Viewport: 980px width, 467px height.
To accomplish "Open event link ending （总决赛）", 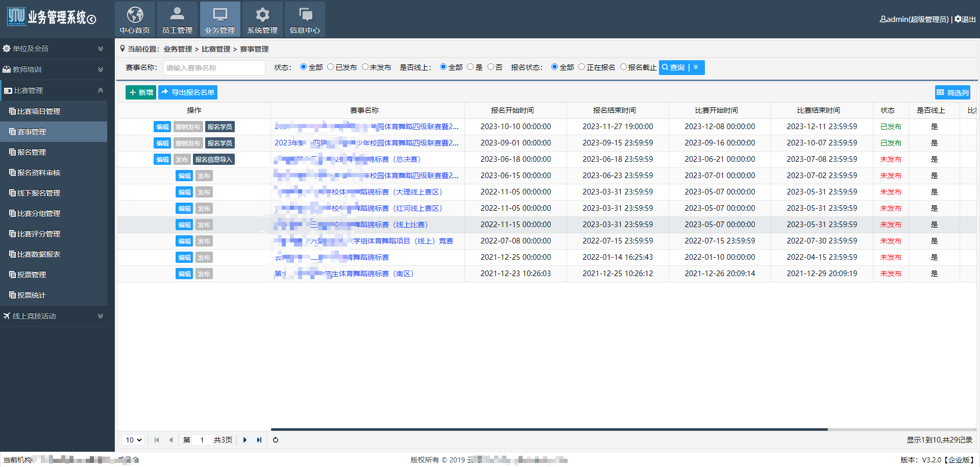I will tap(348, 159).
